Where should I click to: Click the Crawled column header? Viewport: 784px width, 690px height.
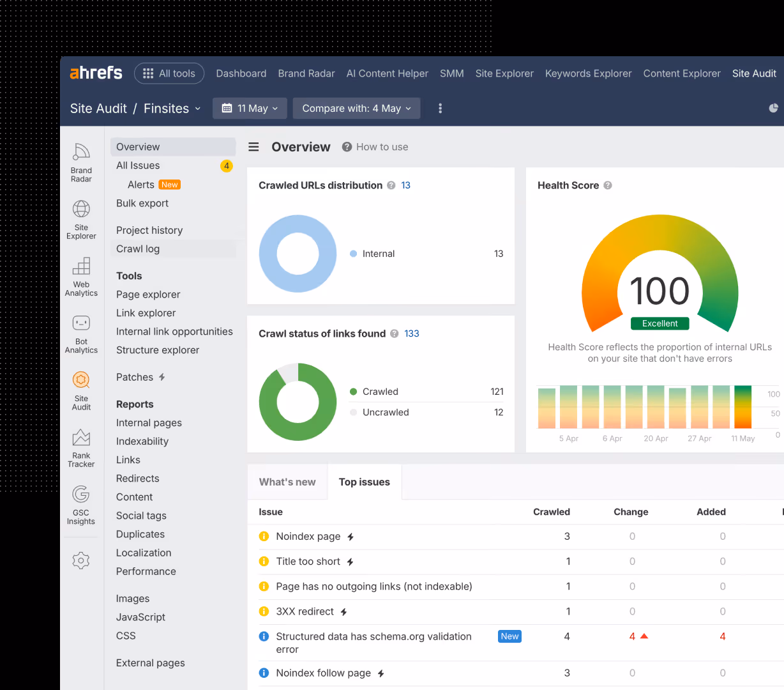coord(552,512)
